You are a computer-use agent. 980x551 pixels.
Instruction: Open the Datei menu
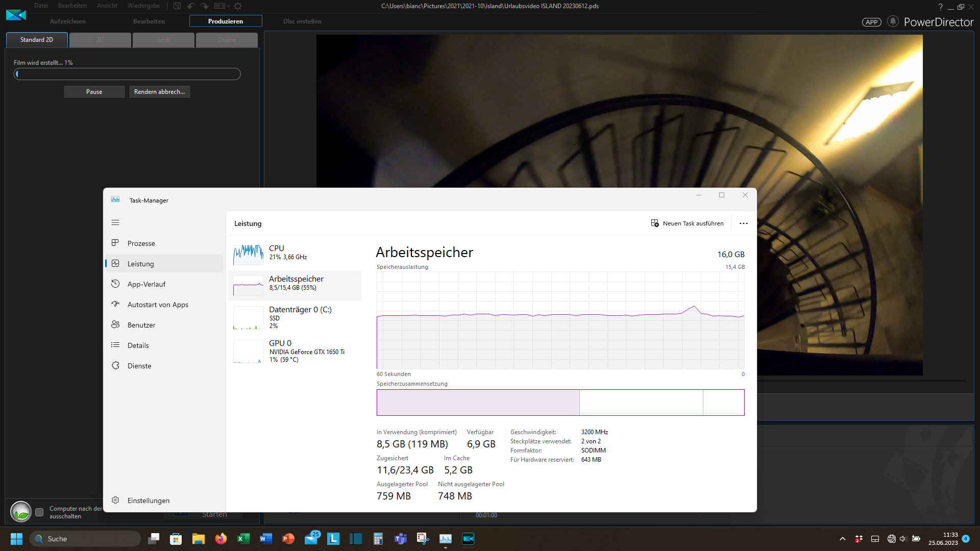click(41, 6)
